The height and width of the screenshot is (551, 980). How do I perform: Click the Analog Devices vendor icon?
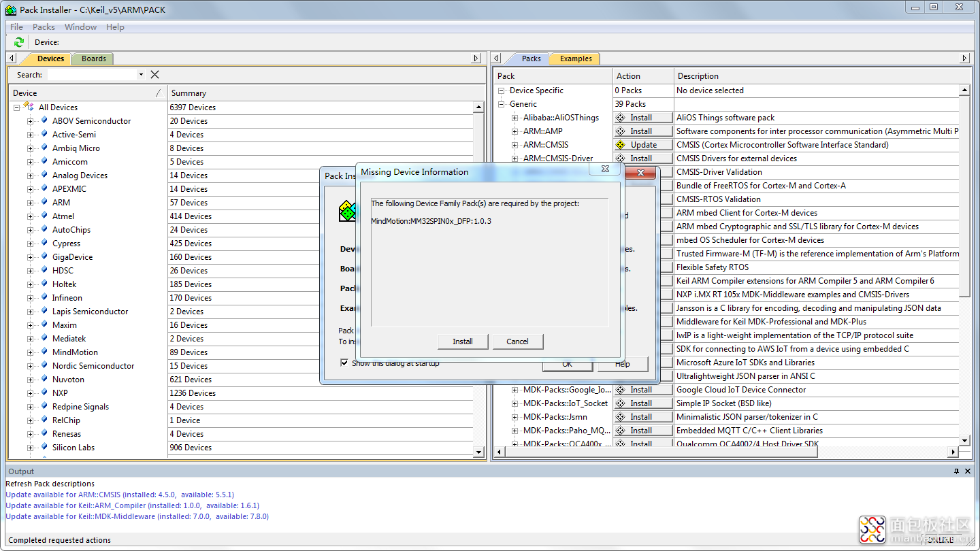point(44,175)
